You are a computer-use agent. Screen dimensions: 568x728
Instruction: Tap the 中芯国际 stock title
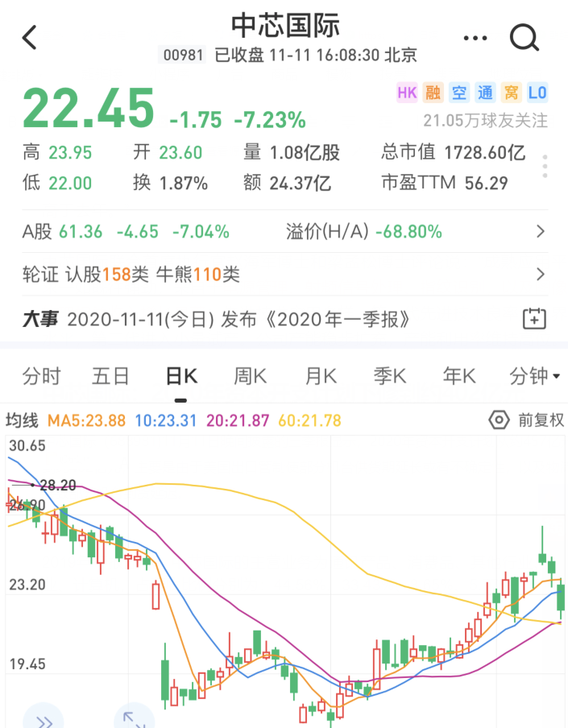(x=285, y=25)
